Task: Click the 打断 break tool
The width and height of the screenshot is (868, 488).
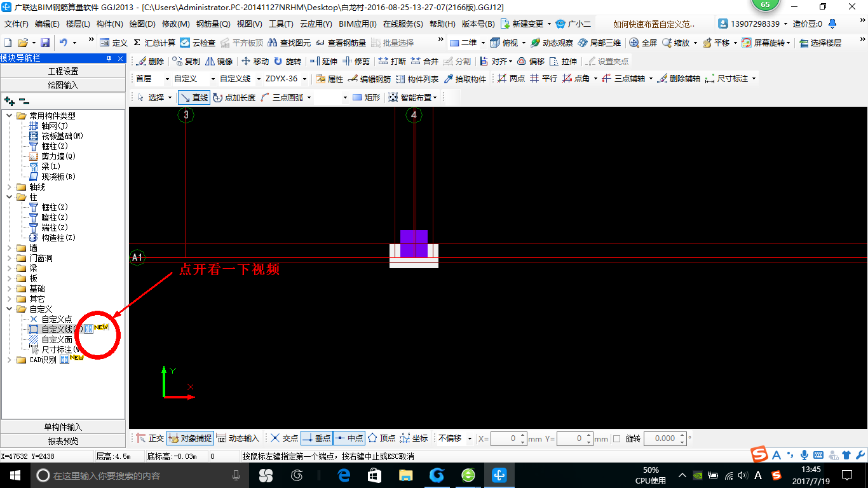Action: click(392, 62)
